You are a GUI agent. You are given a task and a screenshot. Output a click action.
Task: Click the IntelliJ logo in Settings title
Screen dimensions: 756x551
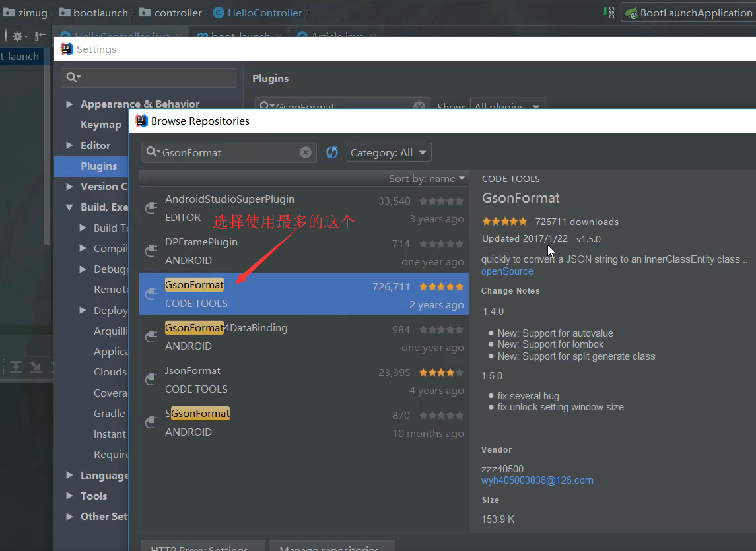67,49
